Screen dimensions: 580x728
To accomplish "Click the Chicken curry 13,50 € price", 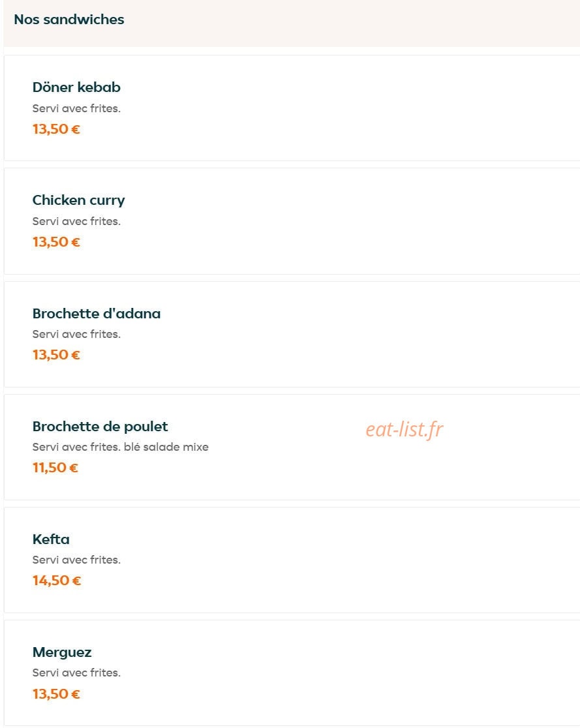I will point(56,242).
